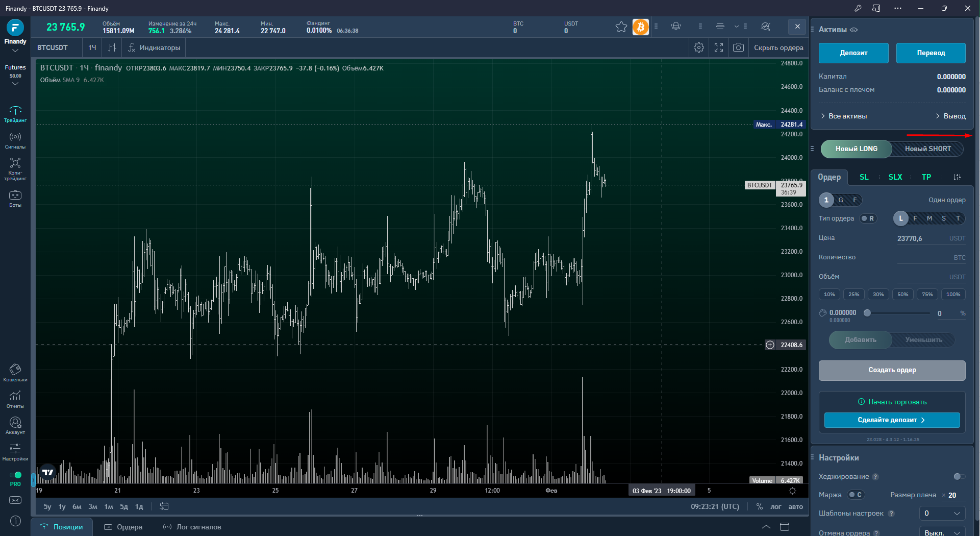
Task: Take a chart snapshot with the camera icon
Action: pos(738,47)
